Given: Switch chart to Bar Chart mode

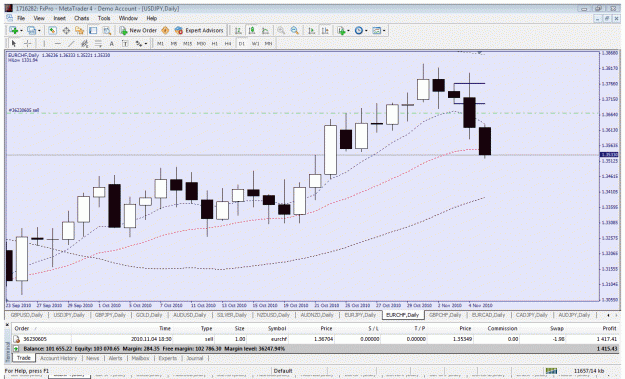Looking at the screenshot, I should 238,31.
